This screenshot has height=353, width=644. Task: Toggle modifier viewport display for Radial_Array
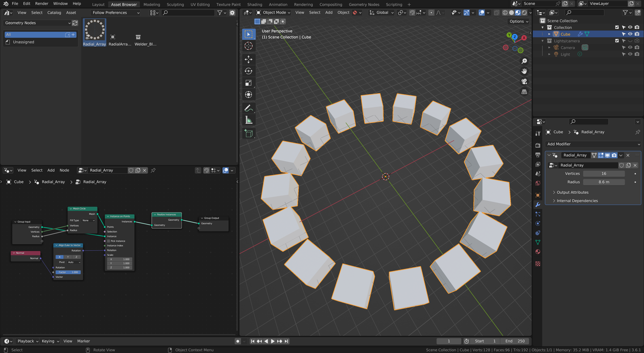point(607,155)
